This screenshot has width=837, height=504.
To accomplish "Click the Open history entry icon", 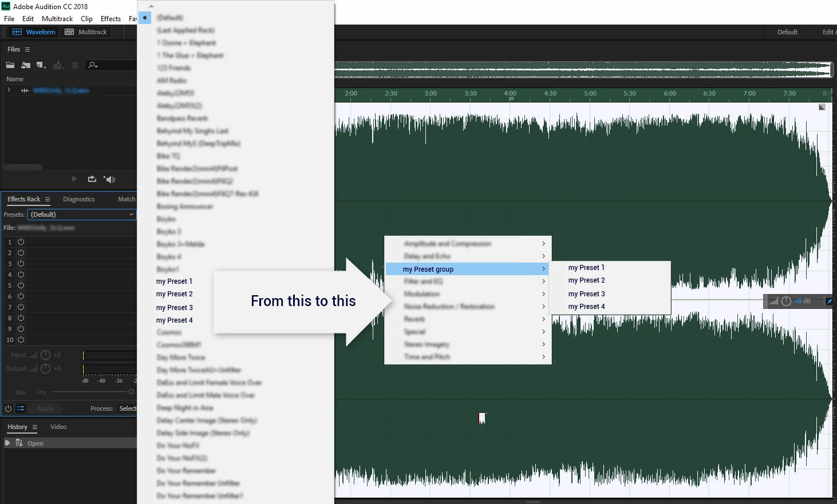I will [19, 443].
